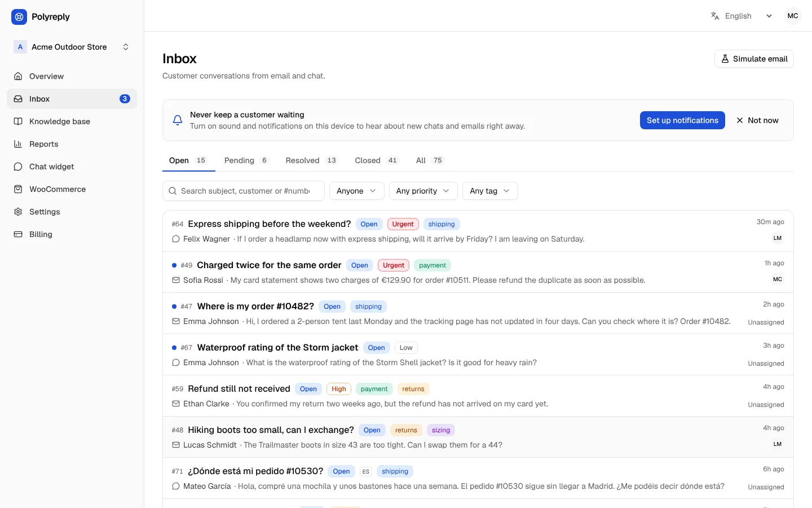This screenshot has width=812, height=508.
Task: Open ticket Waterproof rating of the Storm jacket
Action: click(x=277, y=348)
